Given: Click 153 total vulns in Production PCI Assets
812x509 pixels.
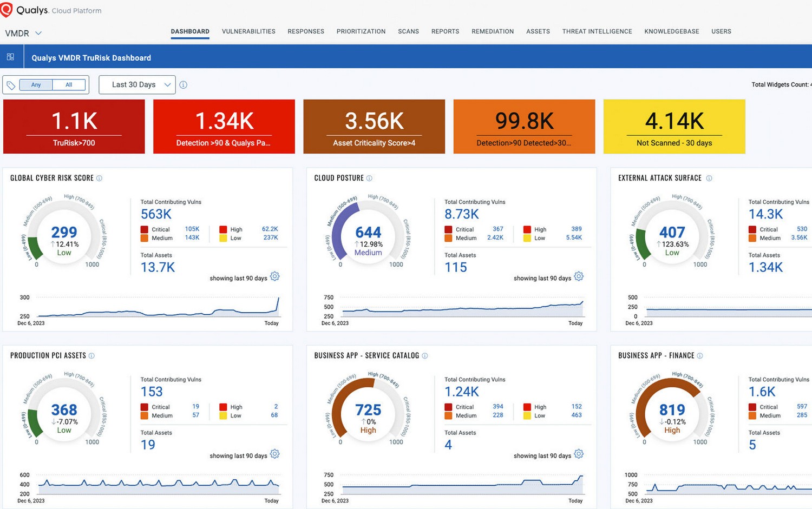Looking at the screenshot, I should [x=152, y=392].
